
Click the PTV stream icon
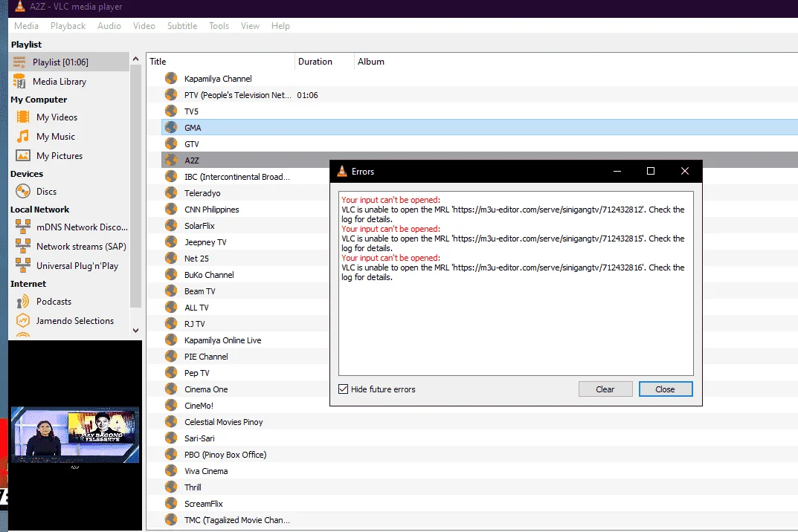(x=171, y=94)
